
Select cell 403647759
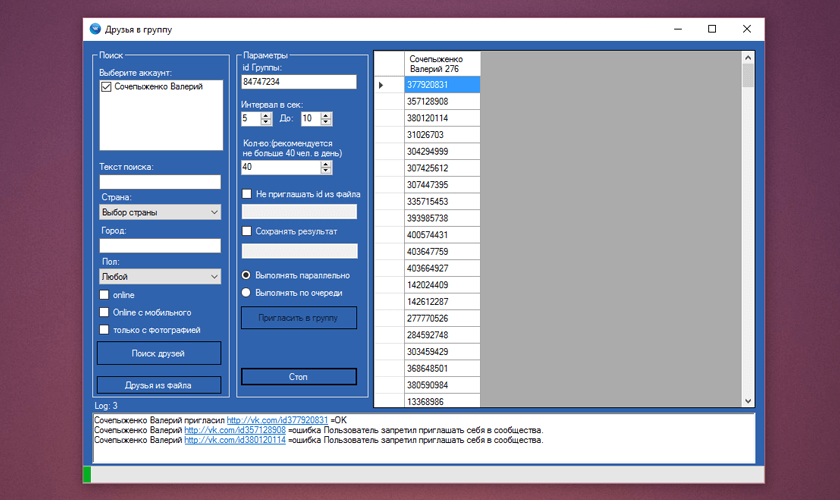click(x=442, y=251)
